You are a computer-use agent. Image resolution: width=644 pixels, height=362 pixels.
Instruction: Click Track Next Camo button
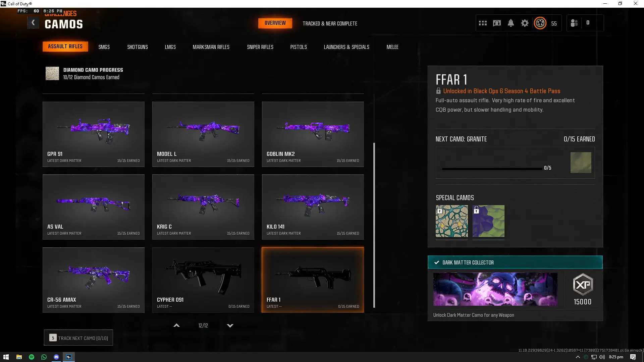pyautogui.click(x=78, y=338)
